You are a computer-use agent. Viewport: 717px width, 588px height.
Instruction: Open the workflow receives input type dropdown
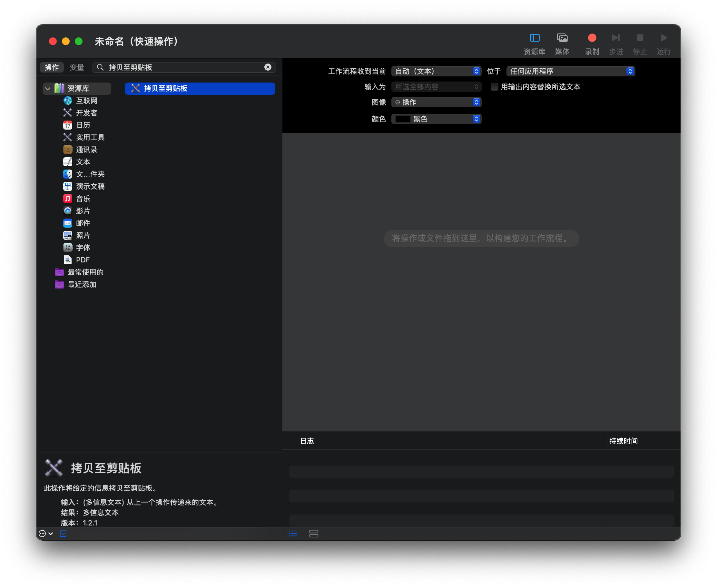coord(436,72)
